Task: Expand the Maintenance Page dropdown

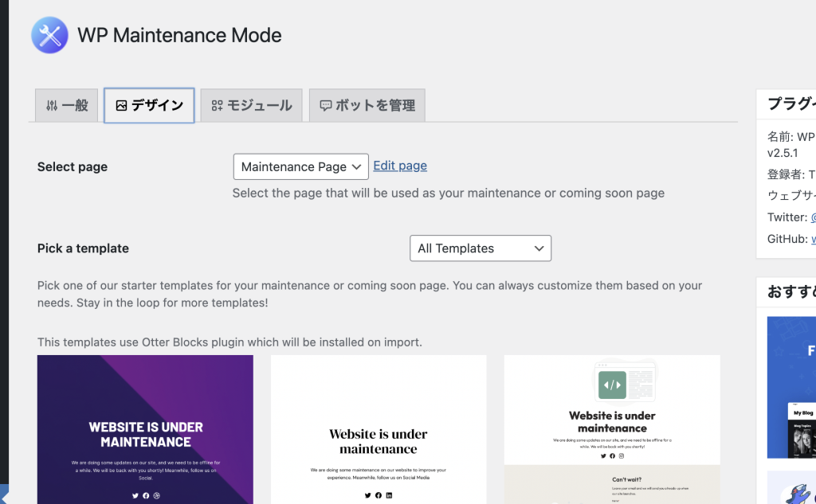Action: [300, 166]
